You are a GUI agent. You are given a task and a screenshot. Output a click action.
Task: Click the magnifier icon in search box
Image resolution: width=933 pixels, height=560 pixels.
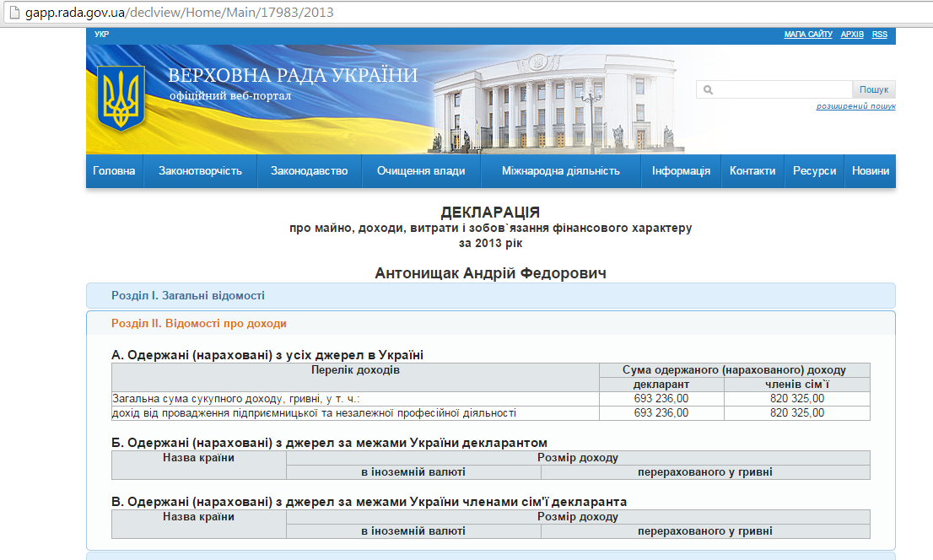point(708,90)
